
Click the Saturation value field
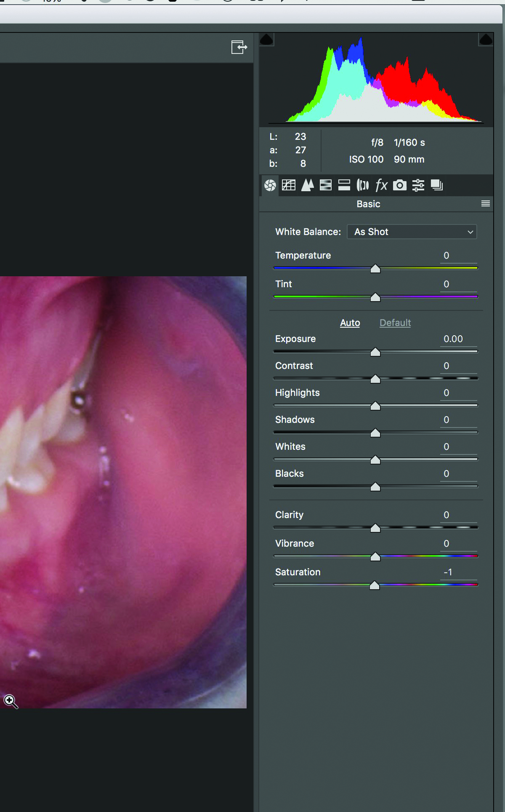(458, 572)
